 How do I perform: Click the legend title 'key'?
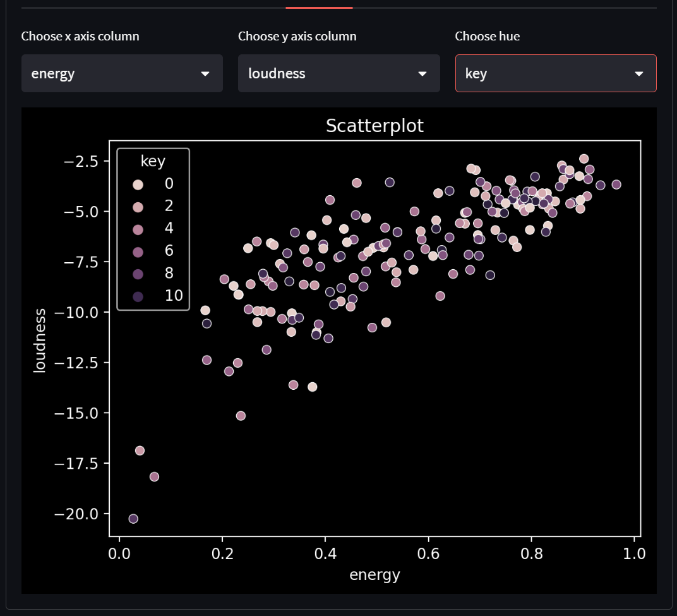click(x=153, y=160)
